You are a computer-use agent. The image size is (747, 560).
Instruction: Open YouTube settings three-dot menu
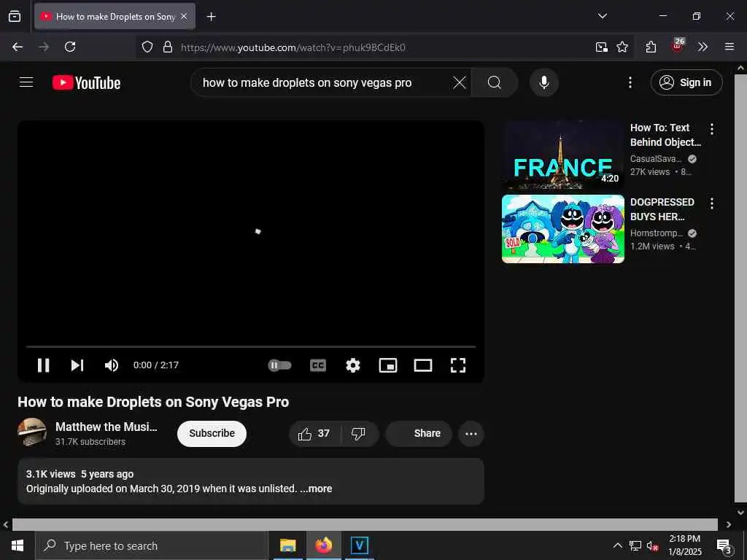pos(630,82)
